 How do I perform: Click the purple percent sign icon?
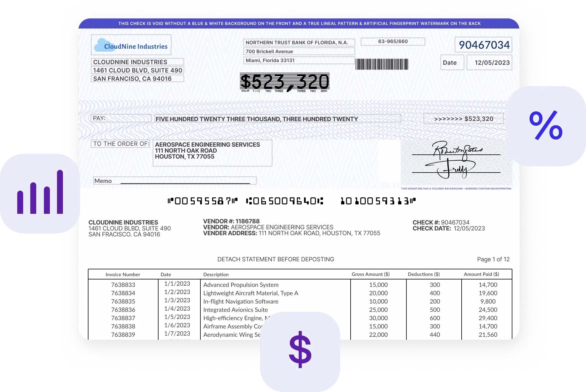546,125
